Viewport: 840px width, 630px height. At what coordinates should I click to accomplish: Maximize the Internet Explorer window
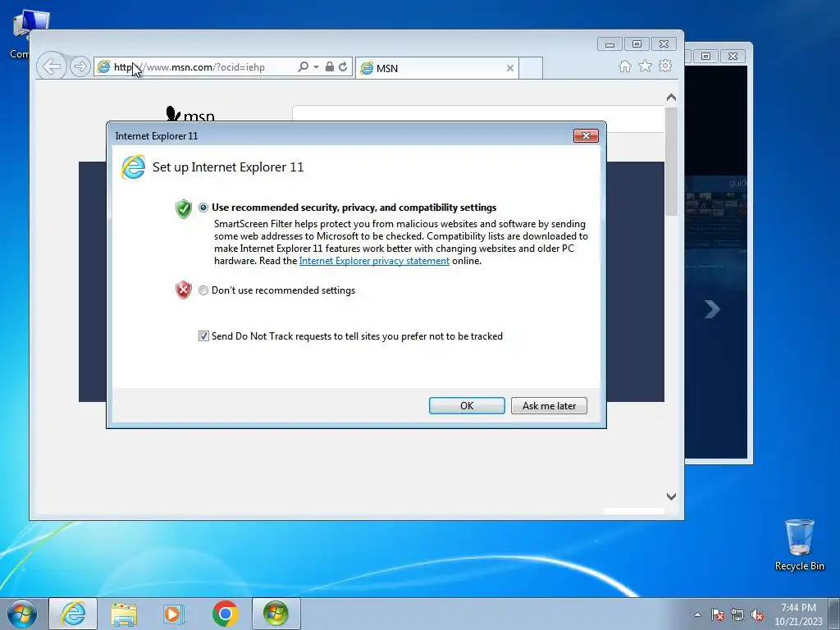(x=637, y=44)
